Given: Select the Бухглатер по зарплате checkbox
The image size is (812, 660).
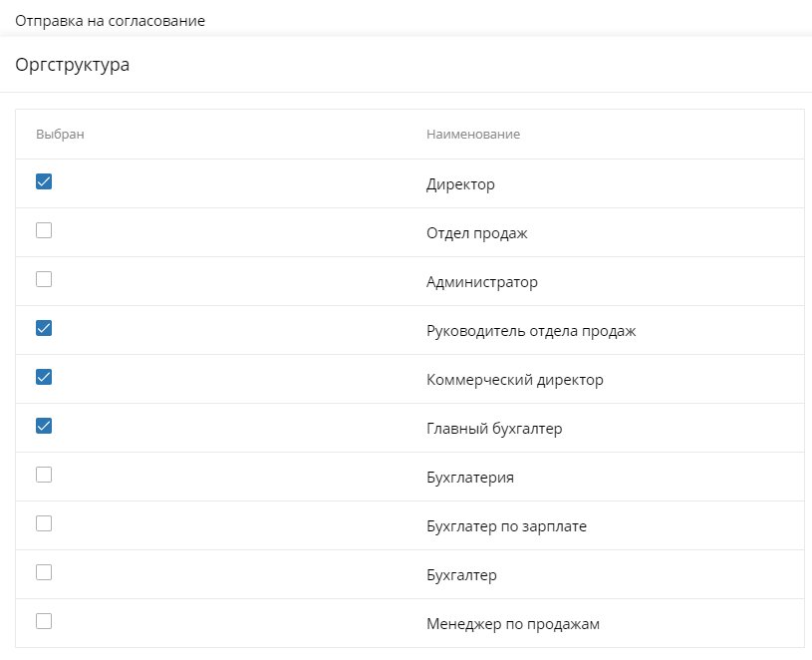Looking at the screenshot, I should coord(44,523).
